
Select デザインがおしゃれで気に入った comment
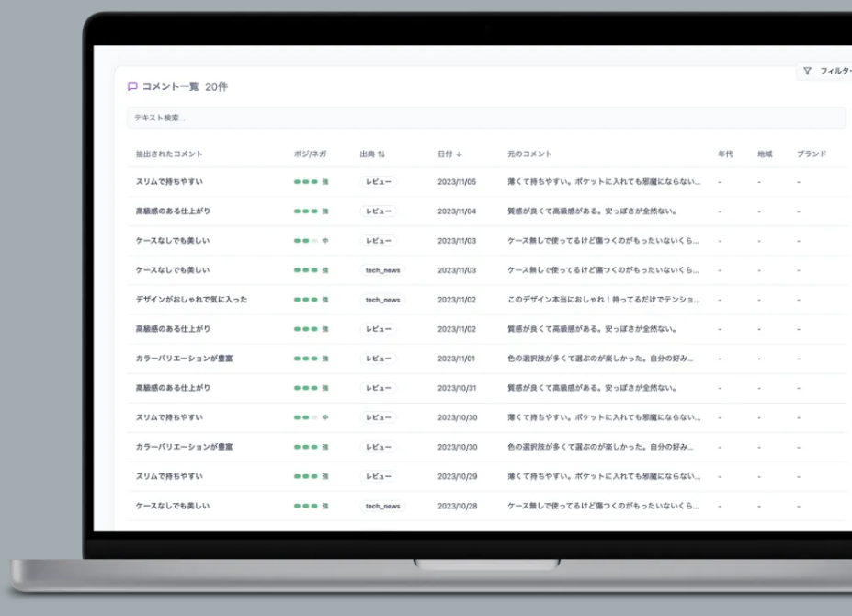pyautogui.click(x=191, y=300)
